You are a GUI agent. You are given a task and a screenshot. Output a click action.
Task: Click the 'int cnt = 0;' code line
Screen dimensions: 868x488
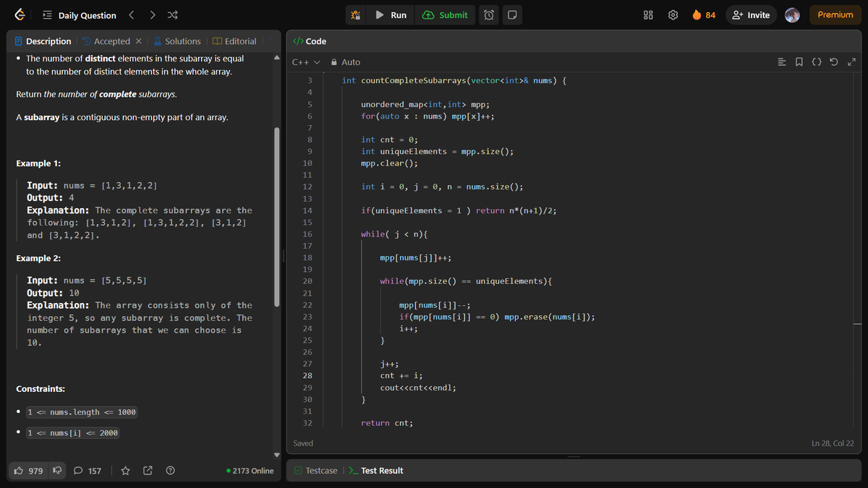pos(389,140)
